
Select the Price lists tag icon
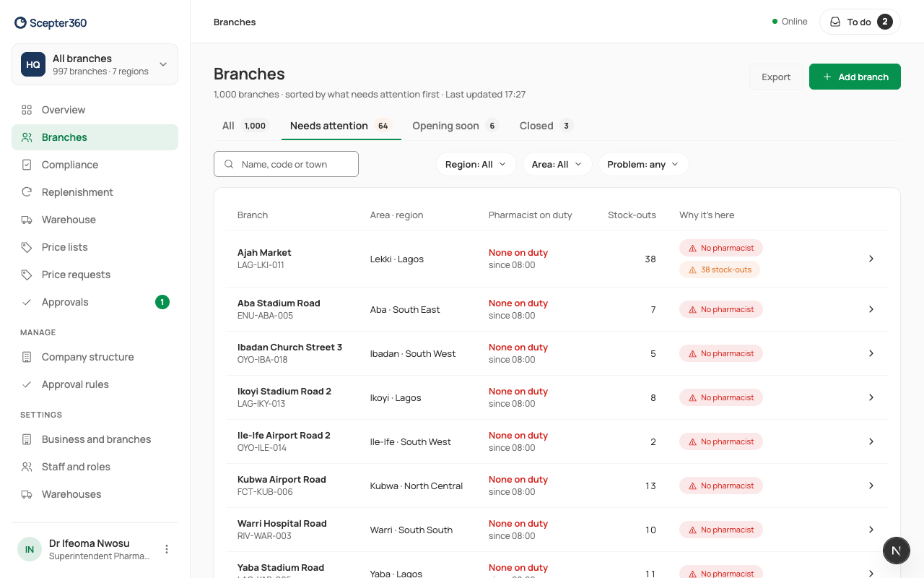[x=27, y=247]
